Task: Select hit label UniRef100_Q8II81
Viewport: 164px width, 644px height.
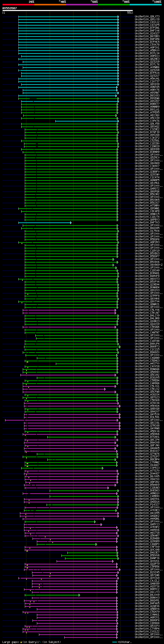Action: [x=147, y=423]
